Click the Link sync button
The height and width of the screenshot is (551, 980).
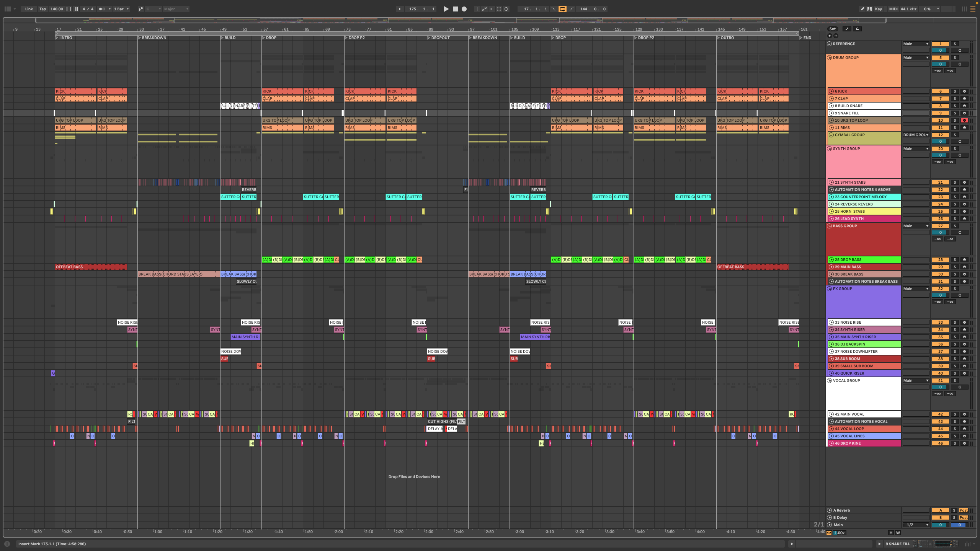(29, 9)
